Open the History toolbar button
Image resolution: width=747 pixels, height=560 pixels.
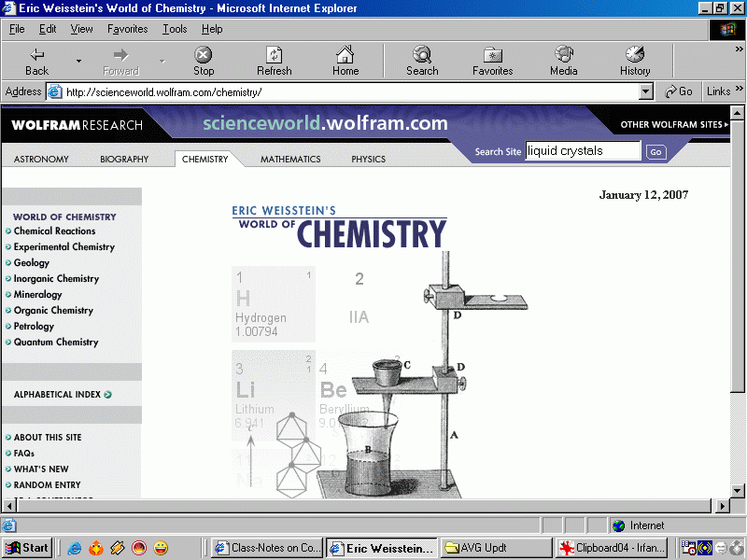[635, 62]
